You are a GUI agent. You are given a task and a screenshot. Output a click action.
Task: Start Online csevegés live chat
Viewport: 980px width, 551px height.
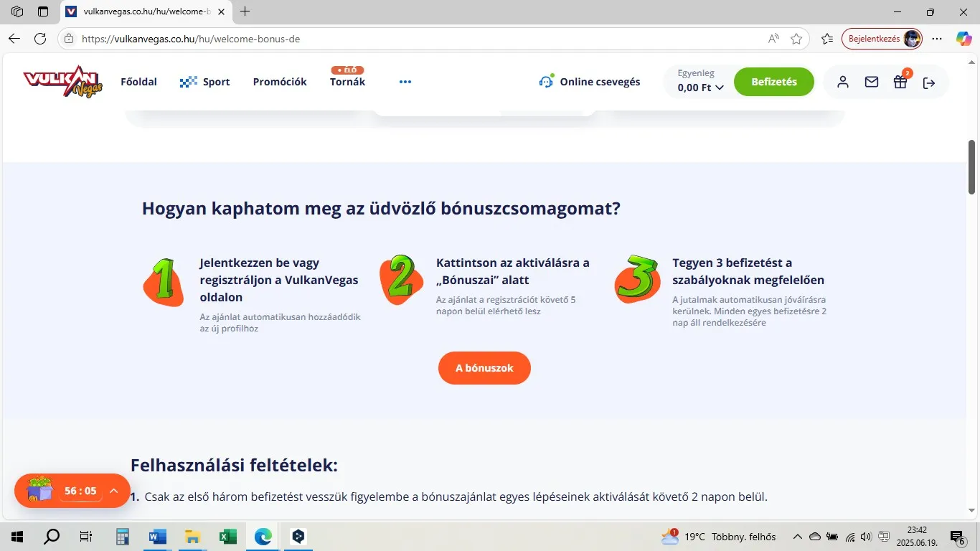tap(590, 82)
